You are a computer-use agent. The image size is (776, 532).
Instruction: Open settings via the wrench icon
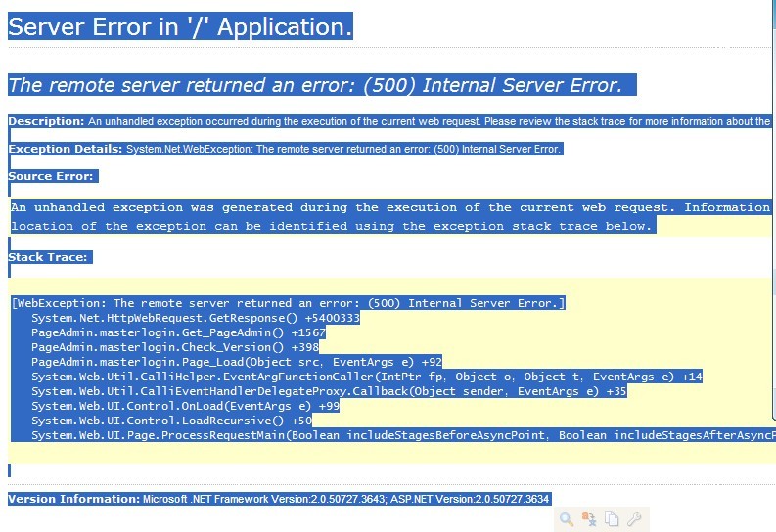(634, 519)
